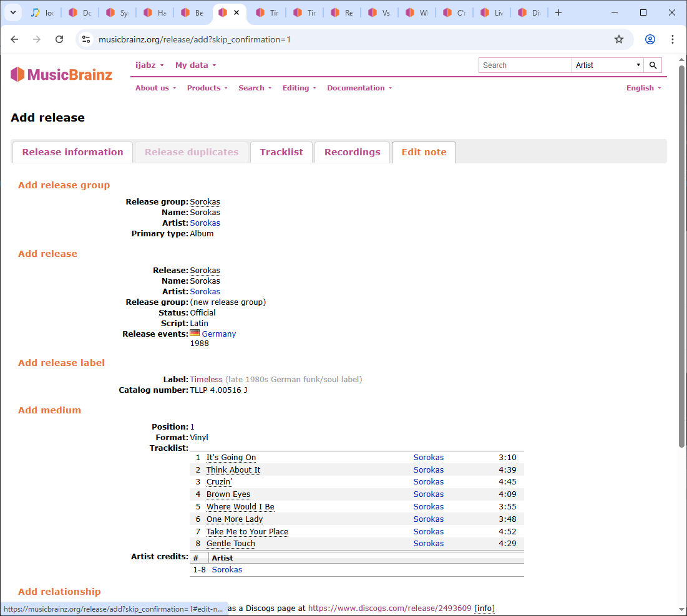Open the About us dropdown
The height and width of the screenshot is (616, 687).
[155, 88]
